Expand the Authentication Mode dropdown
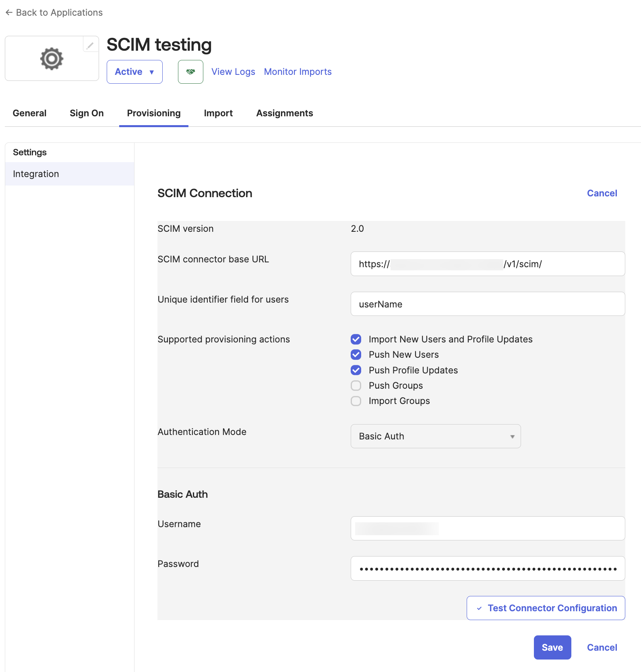 pos(435,436)
